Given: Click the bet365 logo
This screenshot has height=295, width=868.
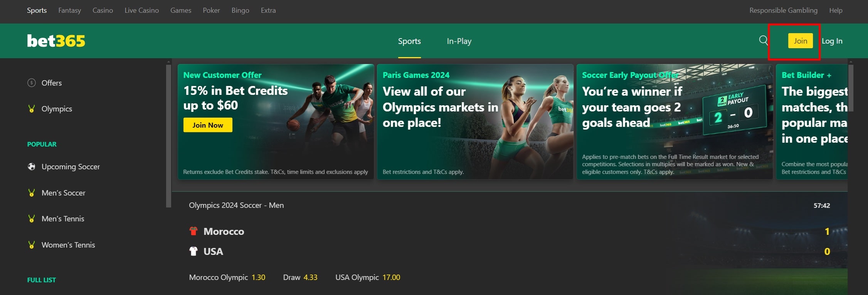Looking at the screenshot, I should click(56, 41).
